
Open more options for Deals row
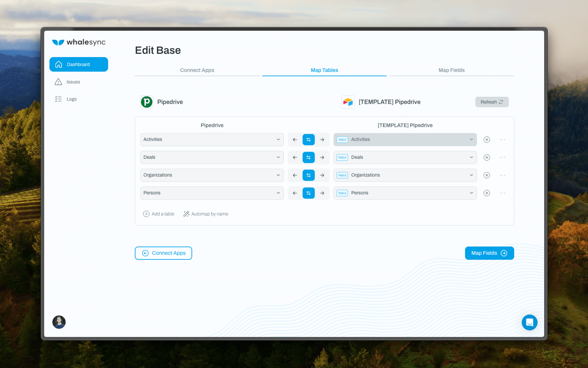pos(502,157)
